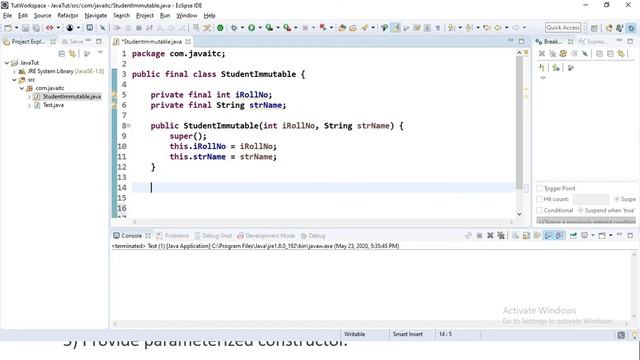The height and width of the screenshot is (360, 640).
Task: Open the Refactor menu
Action: coord(68,16)
